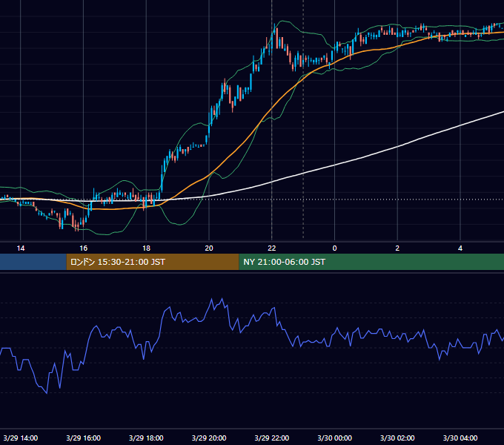Click the 3/30 02:00 label on the oscillator axis

point(397,438)
